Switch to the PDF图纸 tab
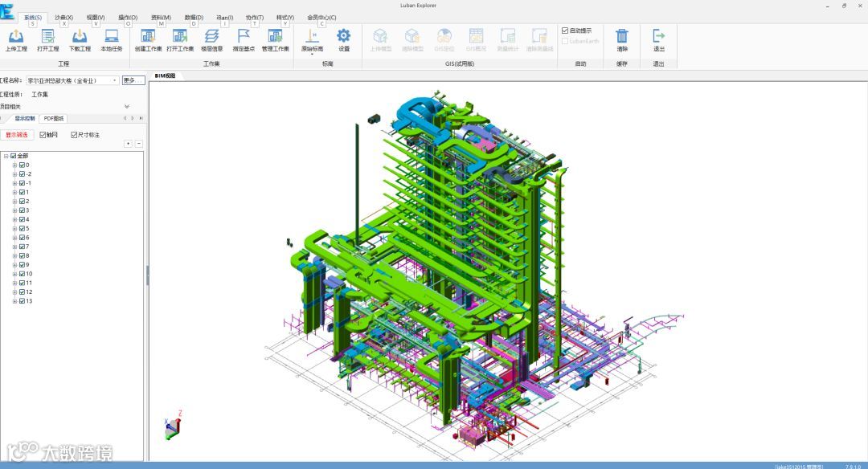Image resolution: width=868 pixels, height=469 pixels. (x=54, y=118)
